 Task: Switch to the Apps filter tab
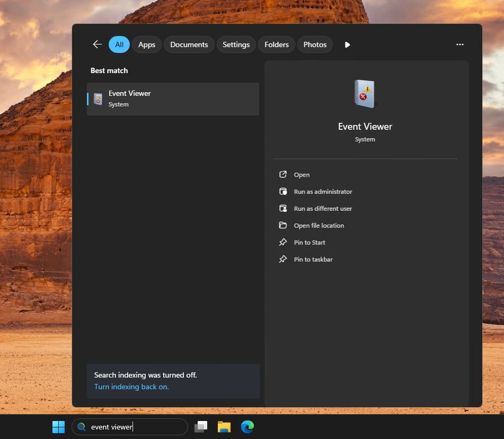click(147, 44)
